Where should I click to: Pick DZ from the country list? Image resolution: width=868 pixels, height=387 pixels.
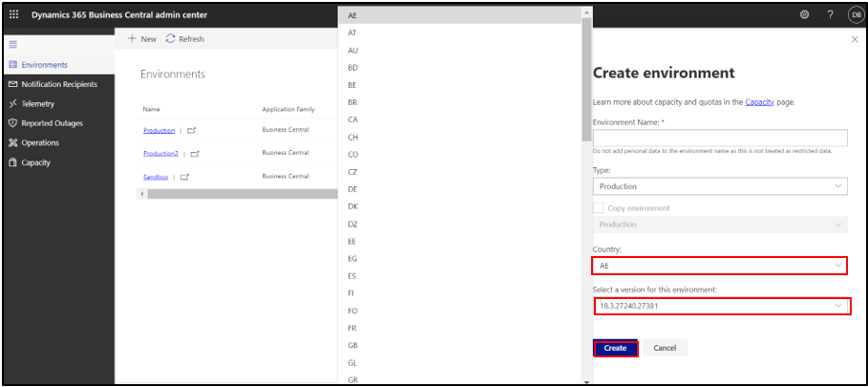point(460,225)
